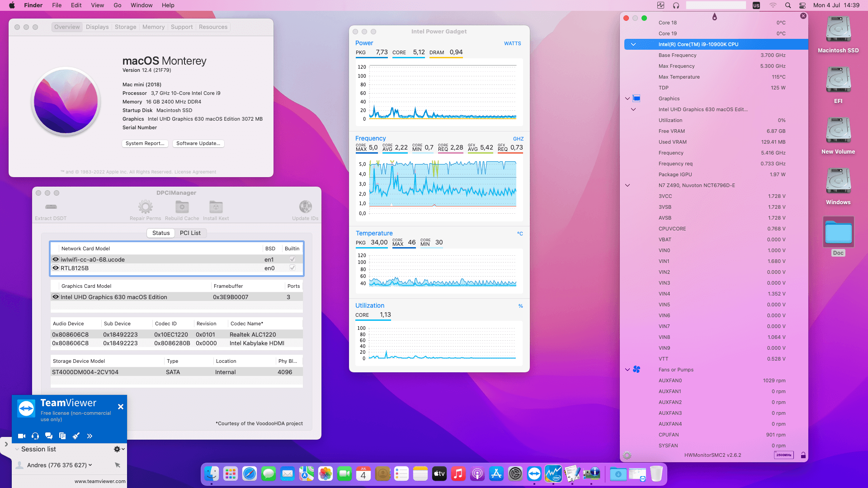Toggle 2500MHz button in HWMonitorSMC2
Image resolution: width=868 pixels, height=488 pixels.
783,455
